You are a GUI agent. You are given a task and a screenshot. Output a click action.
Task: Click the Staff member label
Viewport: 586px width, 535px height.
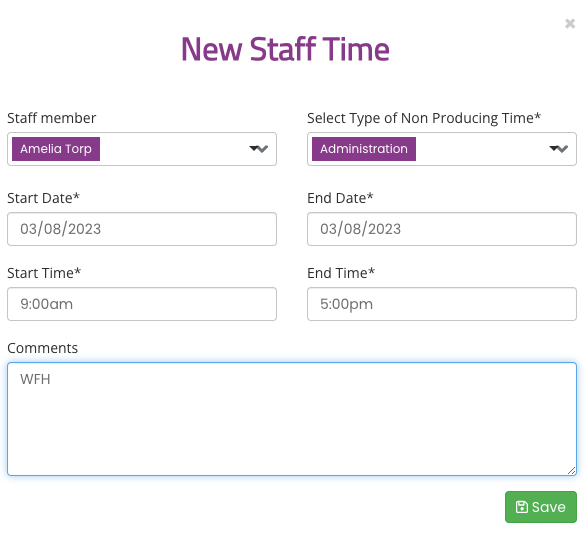tap(52, 118)
